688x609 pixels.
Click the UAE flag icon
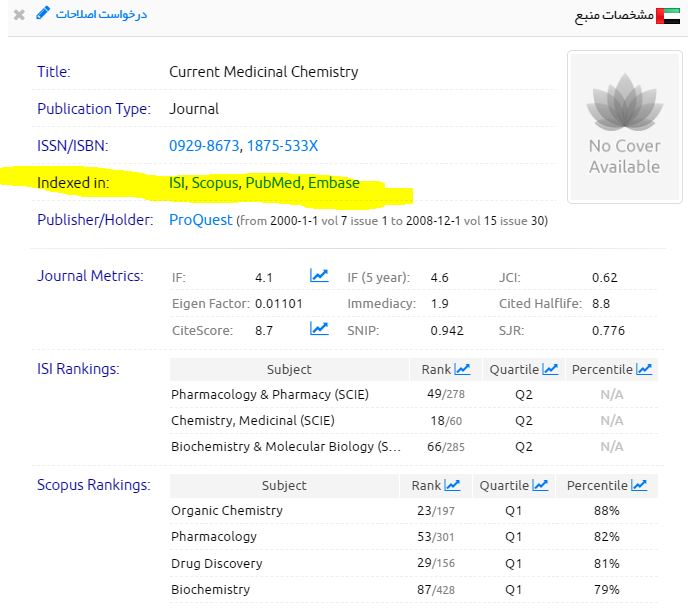click(x=668, y=15)
